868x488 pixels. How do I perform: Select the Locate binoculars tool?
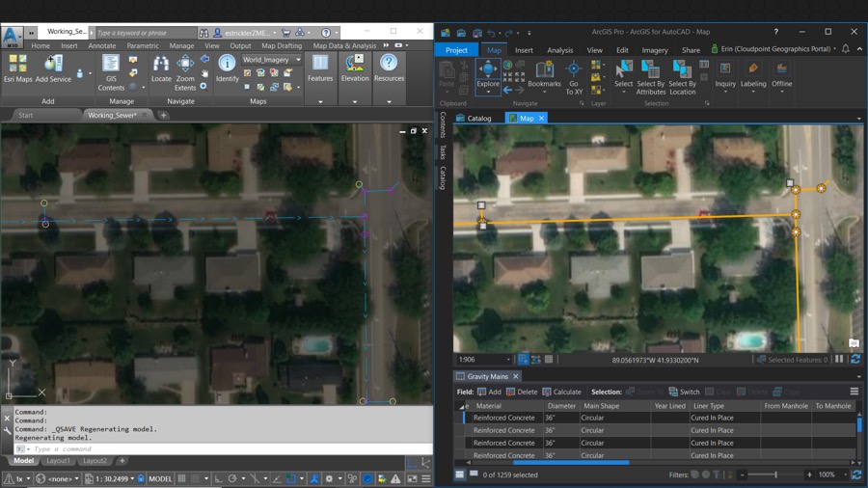pyautogui.click(x=161, y=68)
